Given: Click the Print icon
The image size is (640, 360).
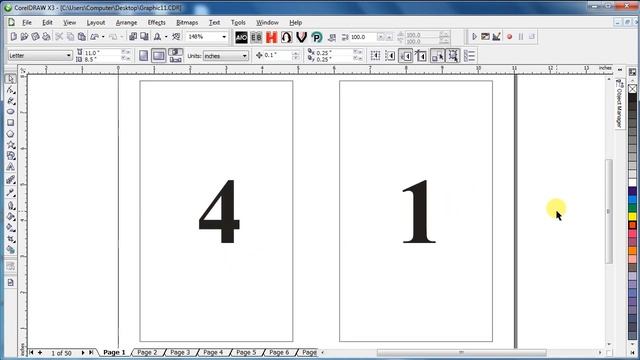Looking at the screenshot, I should pos(47,37).
